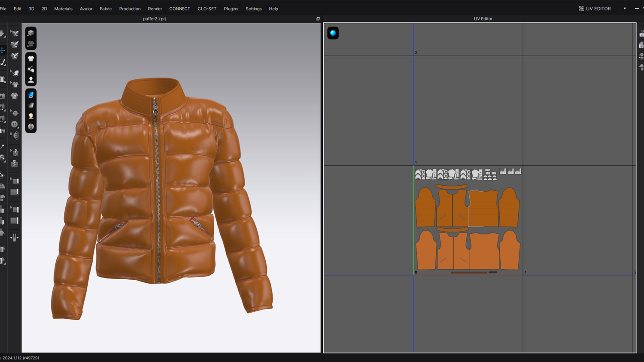644x362 pixels.
Task: Toggle the blue textured surface icon
Action: click(31, 95)
